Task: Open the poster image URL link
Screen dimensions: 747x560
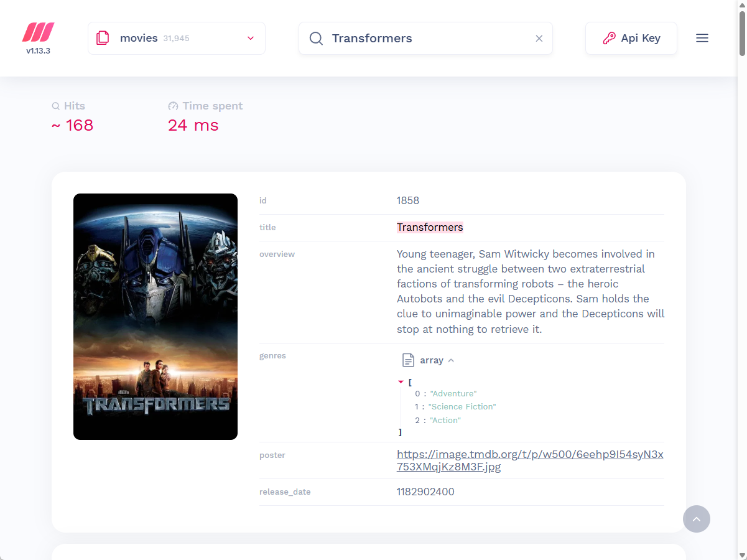Action: pyautogui.click(x=530, y=460)
